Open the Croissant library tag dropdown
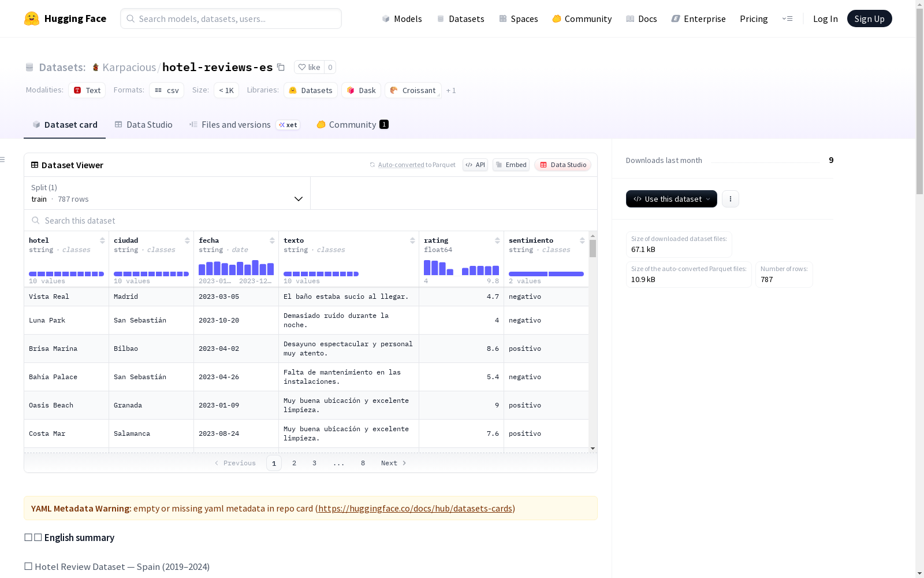Screen dimensions: 924x578 413,90
